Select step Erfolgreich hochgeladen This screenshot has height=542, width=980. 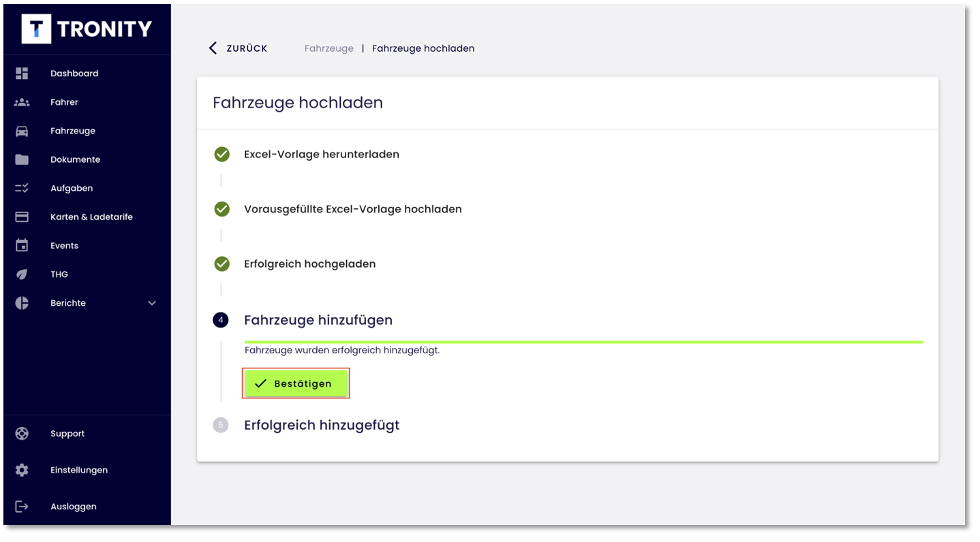[x=310, y=264]
